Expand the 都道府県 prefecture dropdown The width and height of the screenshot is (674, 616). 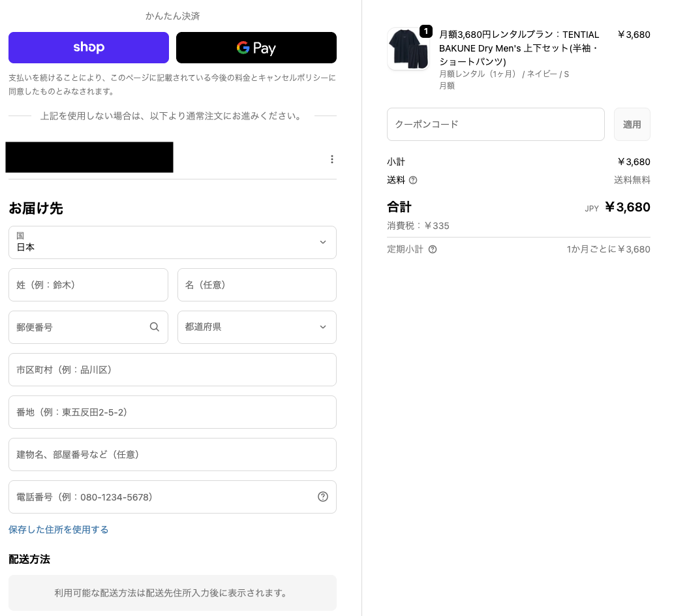[x=256, y=327]
